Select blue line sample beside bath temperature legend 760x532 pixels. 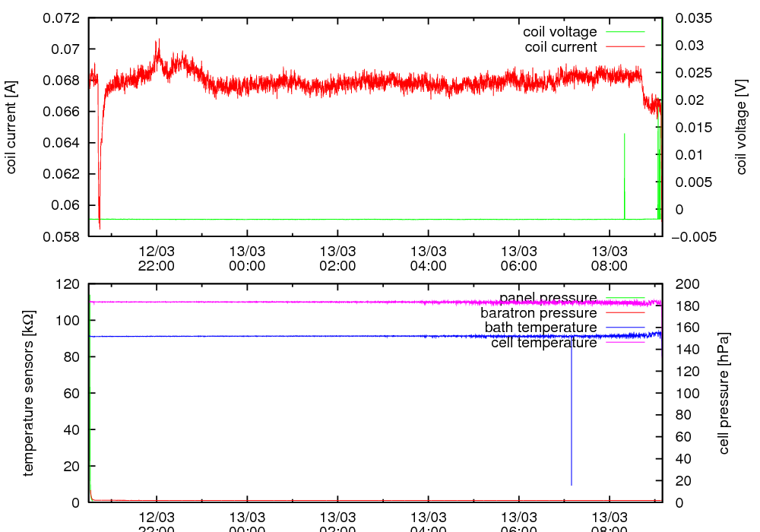[625, 328]
